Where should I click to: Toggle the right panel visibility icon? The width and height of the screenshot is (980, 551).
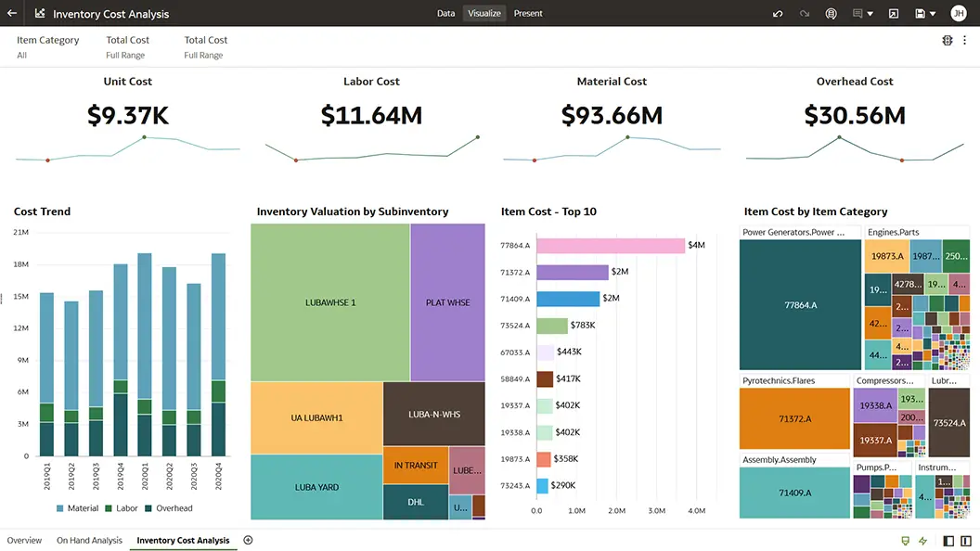pos(966,541)
